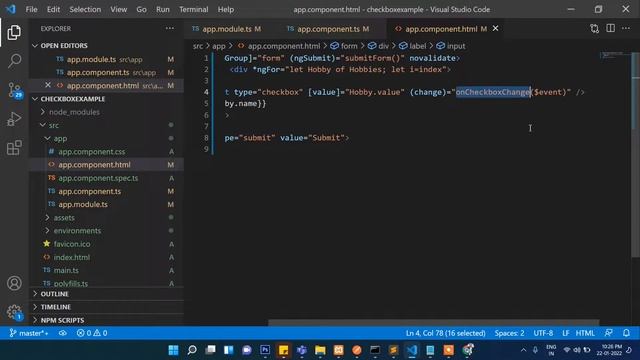Viewport: 640px width, 360px height.
Task: Collapse the app folder
Action: tap(47, 138)
